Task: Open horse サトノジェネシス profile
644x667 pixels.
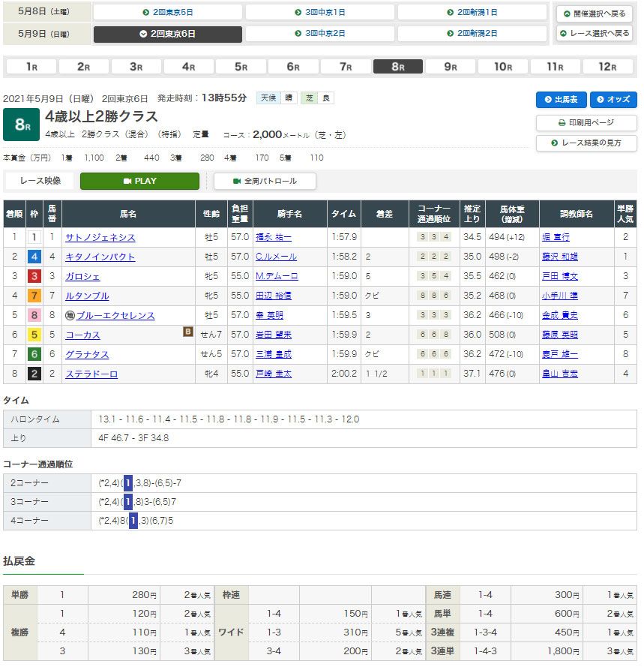Action: (100, 237)
